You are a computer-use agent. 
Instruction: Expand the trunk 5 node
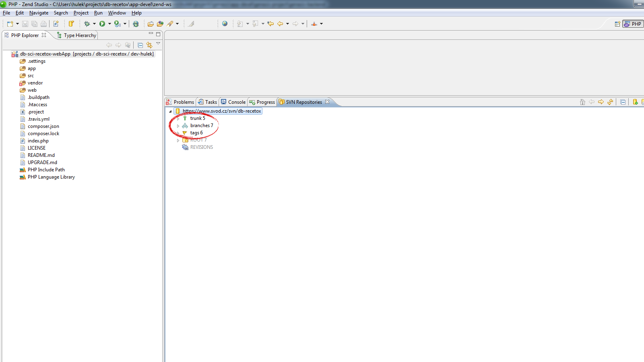tap(178, 119)
